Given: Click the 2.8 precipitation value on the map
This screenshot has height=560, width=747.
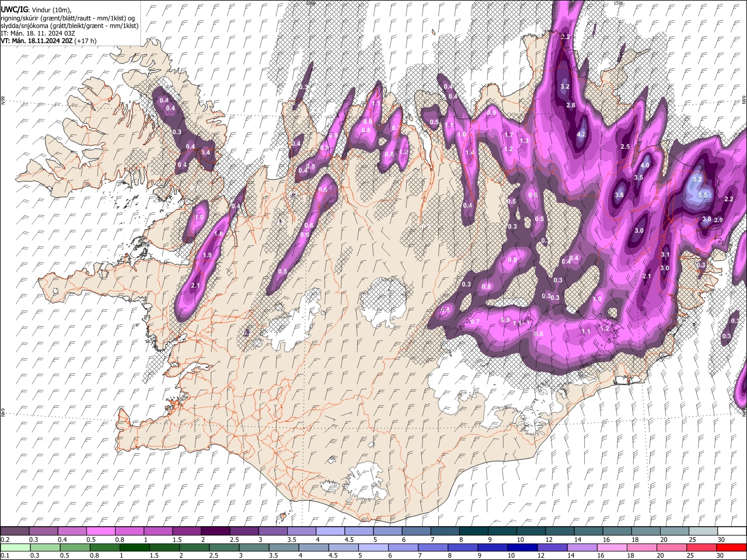Looking at the screenshot, I should click(571, 105).
